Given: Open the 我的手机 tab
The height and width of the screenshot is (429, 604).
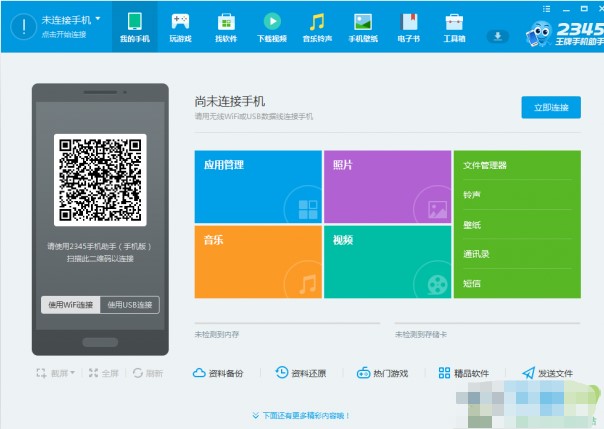Looking at the screenshot, I should click(135, 27).
